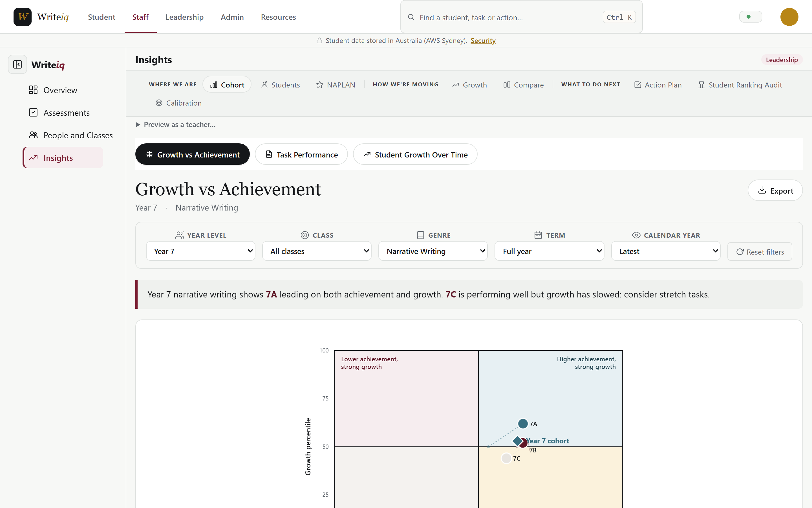
Task: Click the Export button
Action: pyautogui.click(x=775, y=190)
